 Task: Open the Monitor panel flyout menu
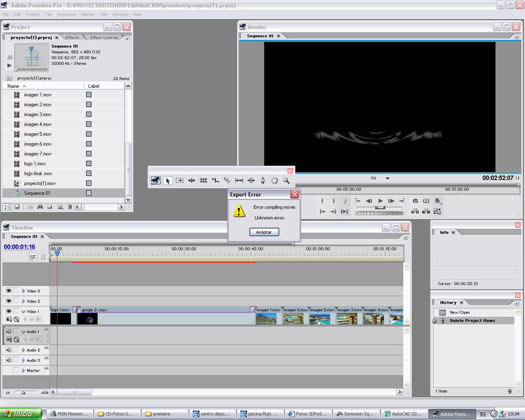tap(516, 37)
